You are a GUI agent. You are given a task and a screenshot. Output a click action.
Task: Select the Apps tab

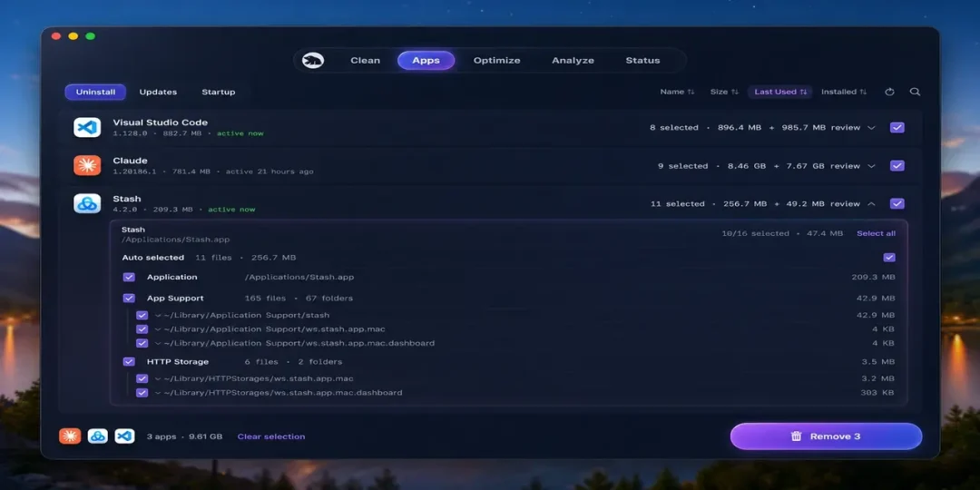pyautogui.click(x=426, y=61)
